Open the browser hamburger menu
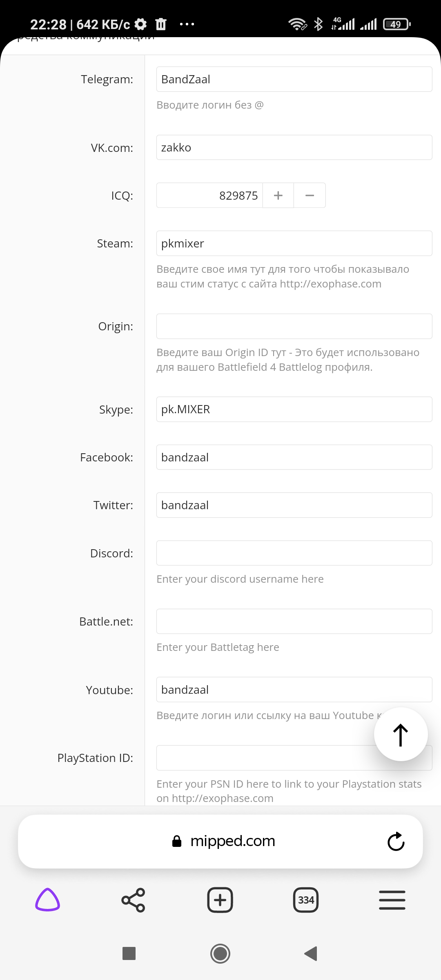 tap(392, 900)
